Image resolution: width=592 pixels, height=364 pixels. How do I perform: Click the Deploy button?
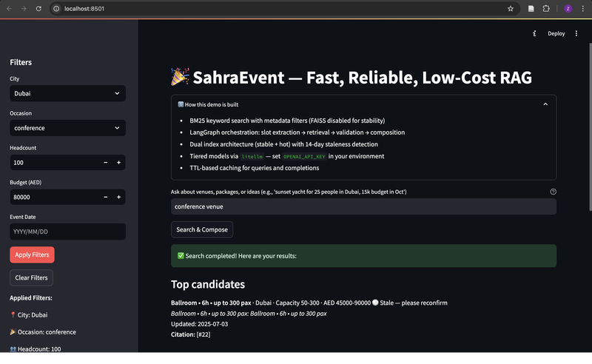coord(556,33)
